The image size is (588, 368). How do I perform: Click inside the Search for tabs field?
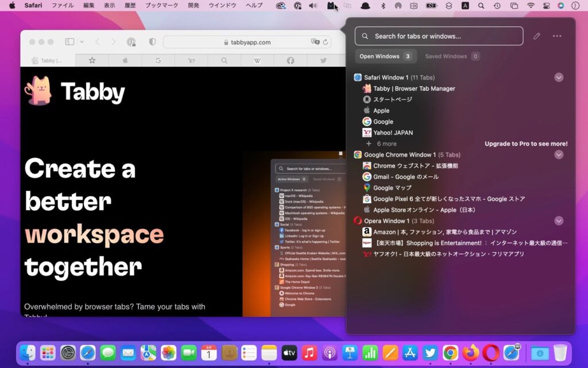click(438, 36)
